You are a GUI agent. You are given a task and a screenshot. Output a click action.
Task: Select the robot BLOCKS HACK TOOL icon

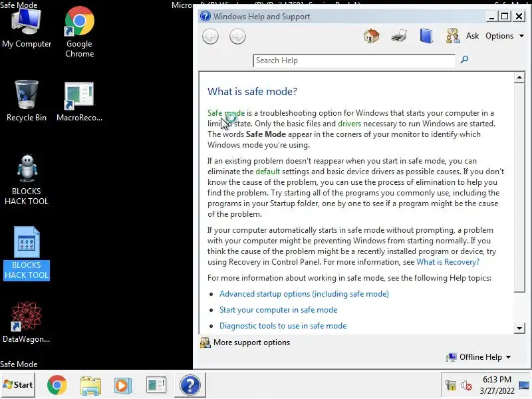tap(27, 180)
